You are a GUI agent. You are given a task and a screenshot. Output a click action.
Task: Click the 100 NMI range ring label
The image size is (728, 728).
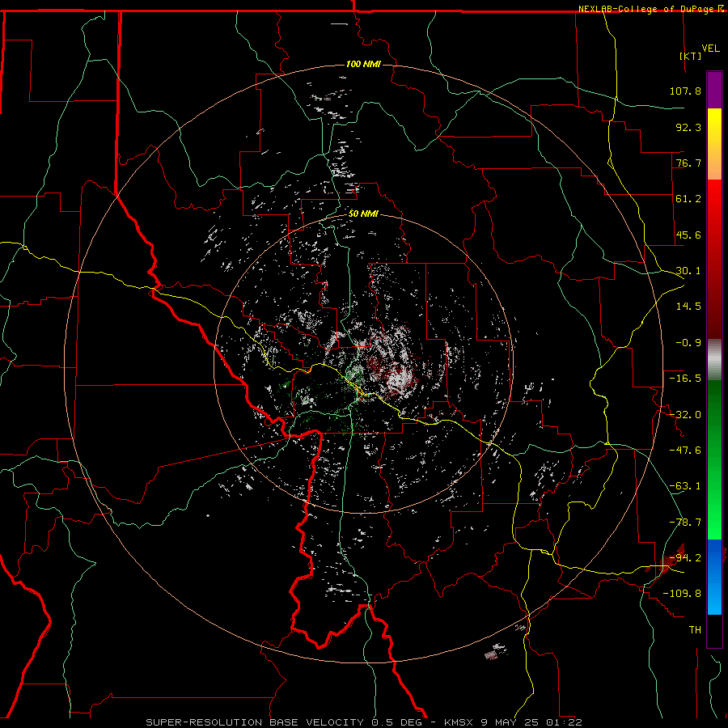(363, 64)
